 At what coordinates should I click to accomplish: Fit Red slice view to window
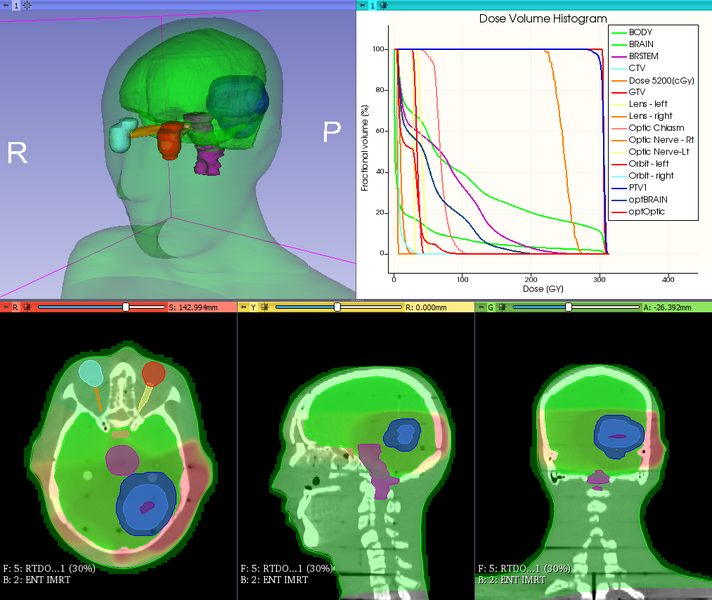[29, 307]
